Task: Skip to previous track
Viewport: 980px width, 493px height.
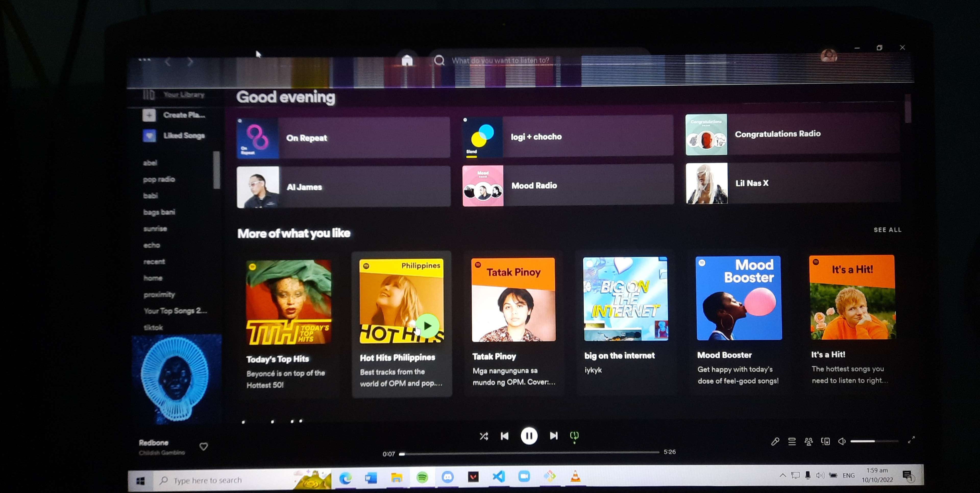Action: 505,436
